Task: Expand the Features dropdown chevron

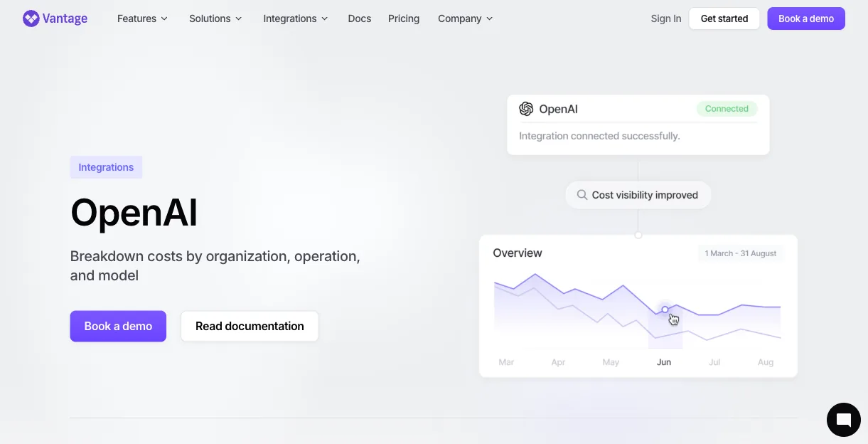Action: point(164,19)
